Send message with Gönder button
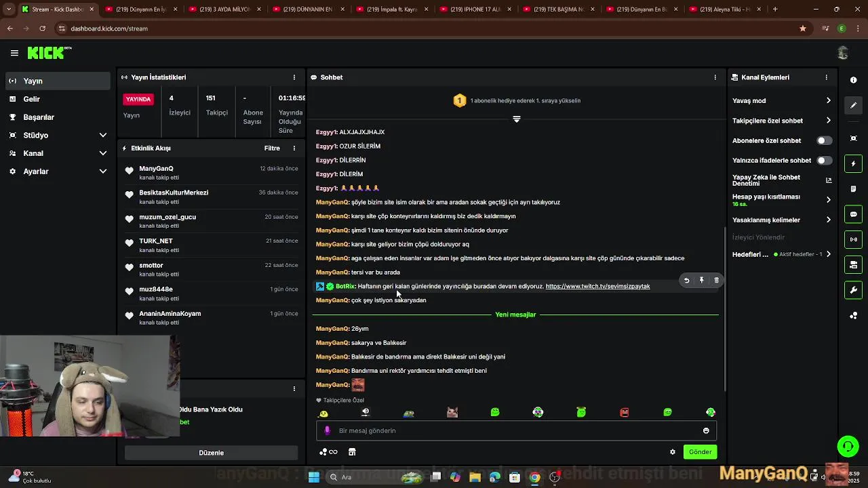Image resolution: width=868 pixels, height=488 pixels. coord(700,452)
